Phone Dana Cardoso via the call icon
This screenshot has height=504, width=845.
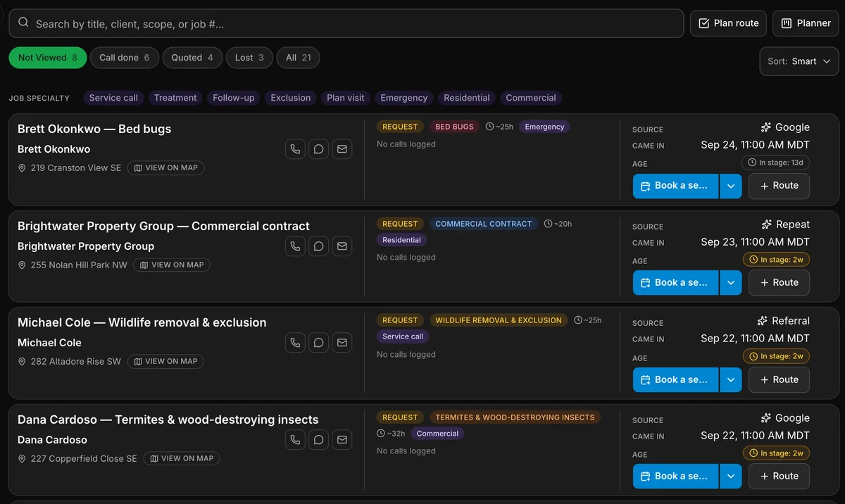pos(296,440)
